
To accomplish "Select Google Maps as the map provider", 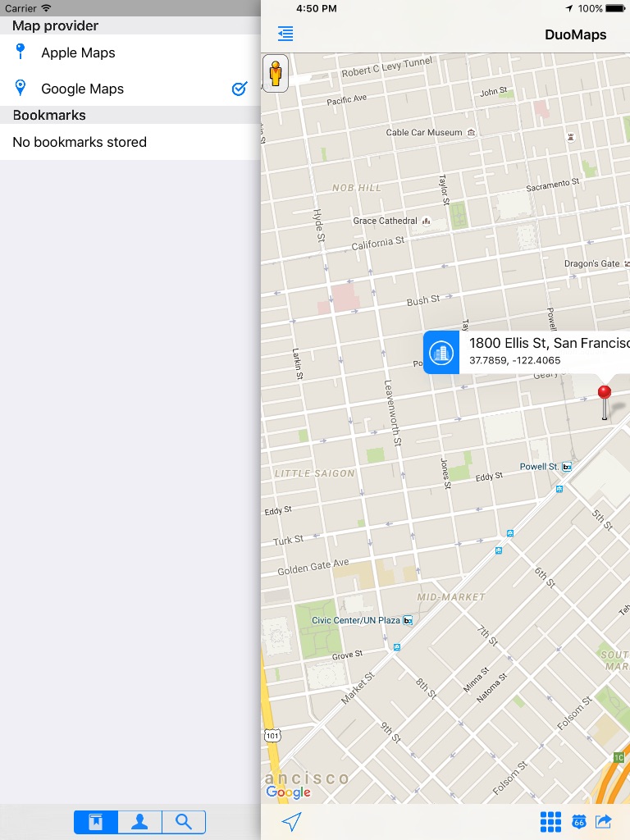I will (130, 89).
